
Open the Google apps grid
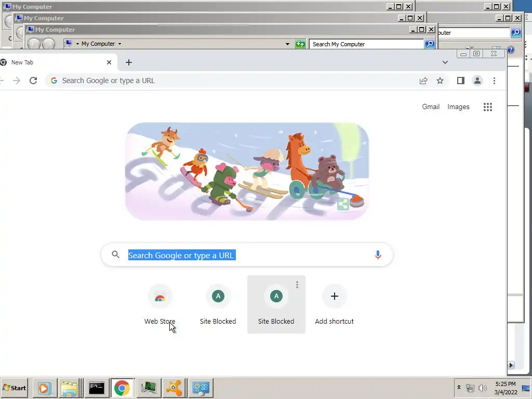pyautogui.click(x=488, y=107)
